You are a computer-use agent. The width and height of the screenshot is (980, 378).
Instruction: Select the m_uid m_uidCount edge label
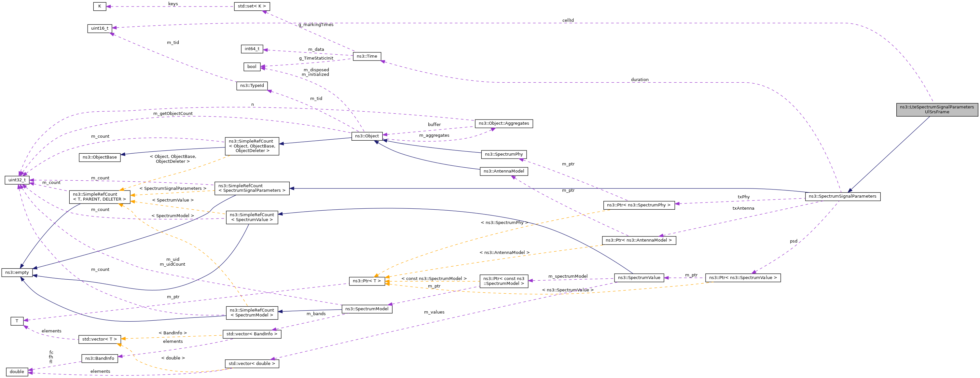(x=173, y=262)
